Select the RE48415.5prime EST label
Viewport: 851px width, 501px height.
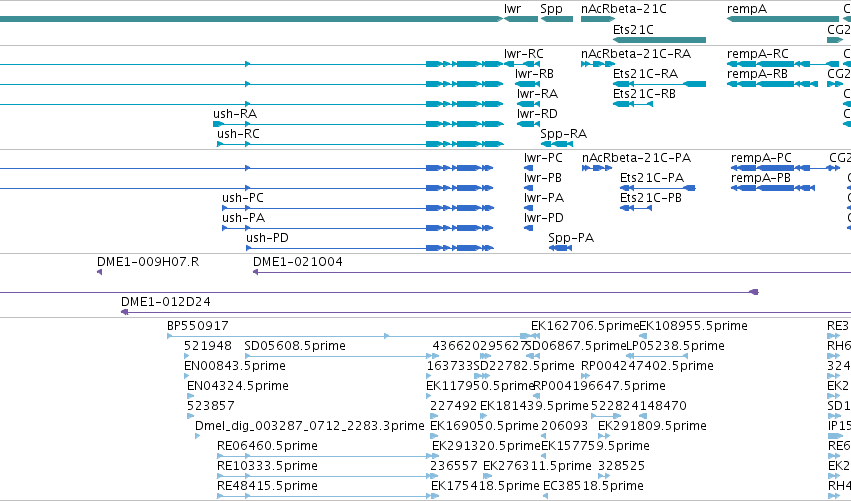267,486
